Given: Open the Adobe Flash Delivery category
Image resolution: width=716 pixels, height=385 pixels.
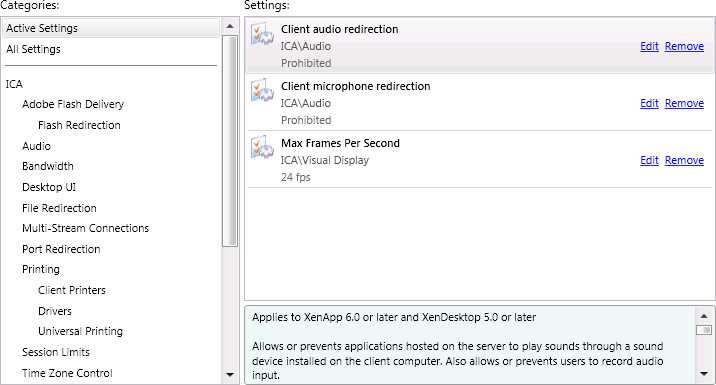Looking at the screenshot, I should [x=73, y=104].
